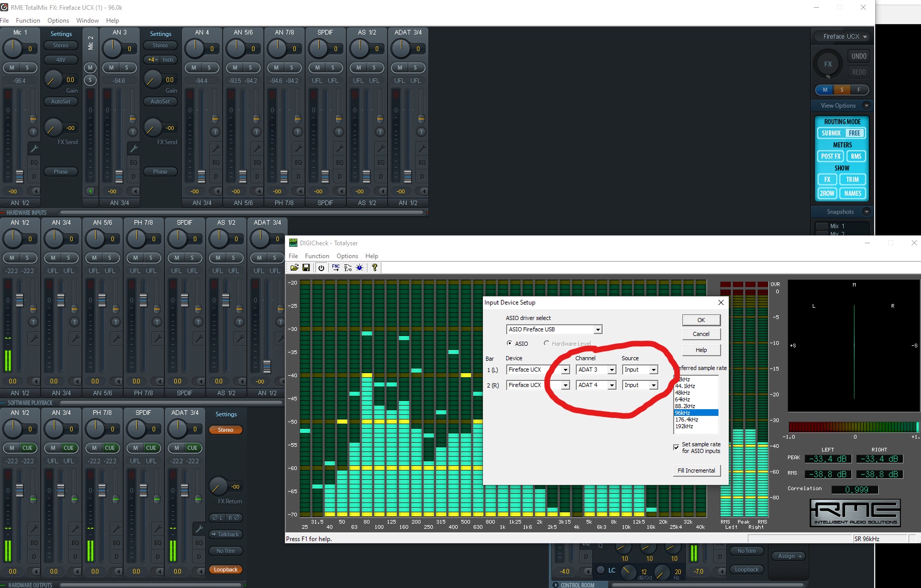
Task: Click the Fill Incremental button
Action: tap(696, 471)
